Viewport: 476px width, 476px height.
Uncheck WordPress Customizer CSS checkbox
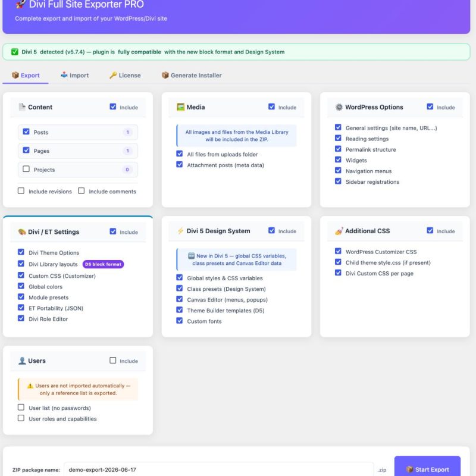[x=338, y=251]
